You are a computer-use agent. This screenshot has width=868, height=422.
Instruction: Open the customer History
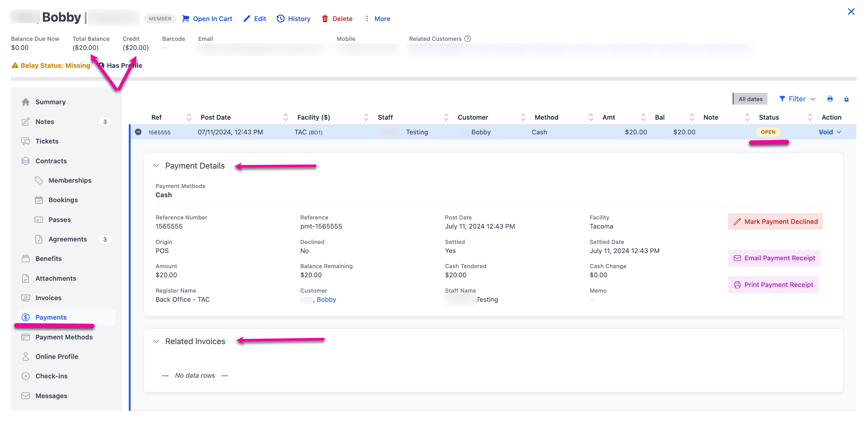[x=294, y=19]
